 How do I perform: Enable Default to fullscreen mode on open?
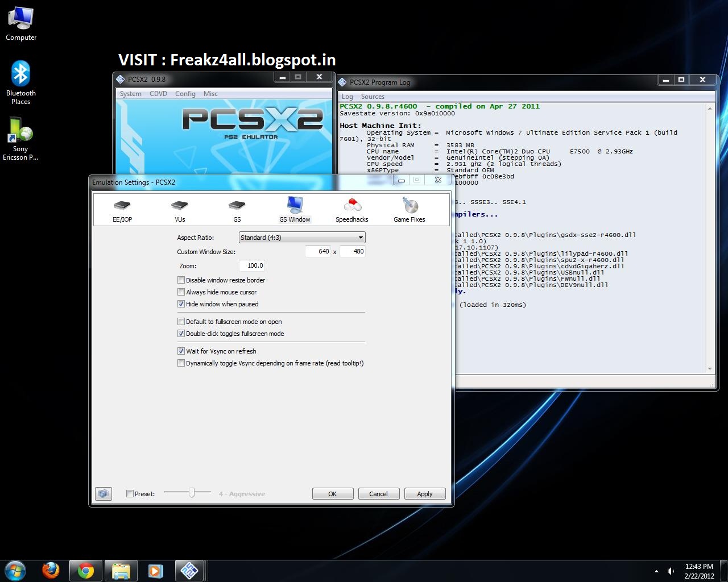pyautogui.click(x=181, y=321)
